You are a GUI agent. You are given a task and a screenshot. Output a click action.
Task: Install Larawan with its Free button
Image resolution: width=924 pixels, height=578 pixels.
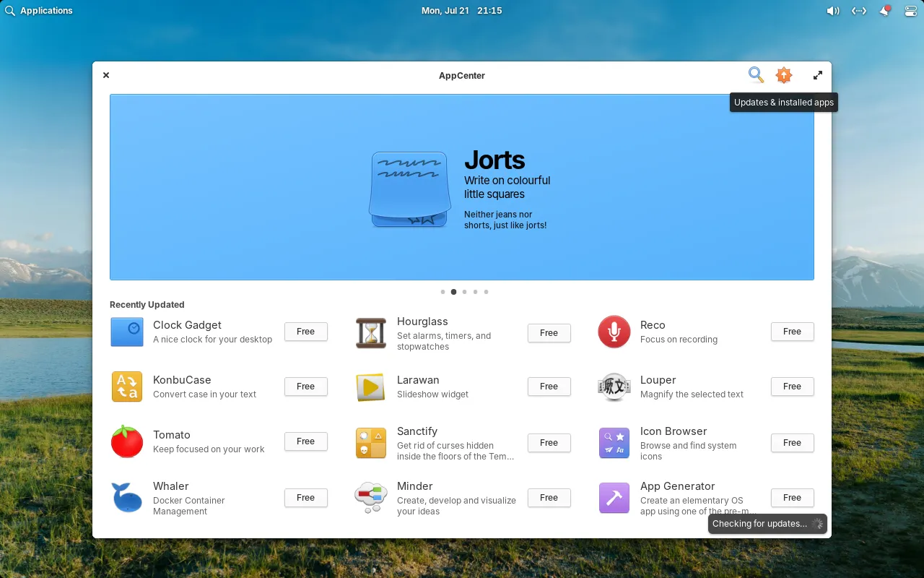pyautogui.click(x=549, y=387)
